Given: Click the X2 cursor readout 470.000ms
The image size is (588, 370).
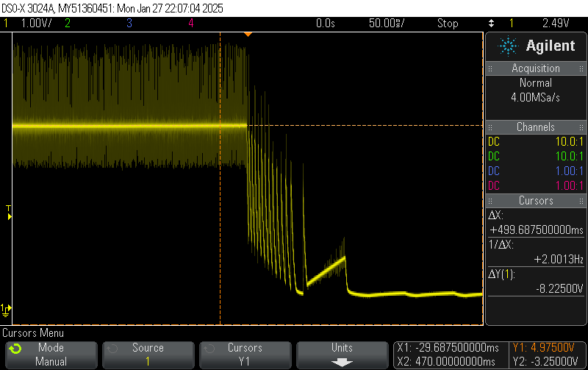Looking at the screenshot, I should coord(446,362).
